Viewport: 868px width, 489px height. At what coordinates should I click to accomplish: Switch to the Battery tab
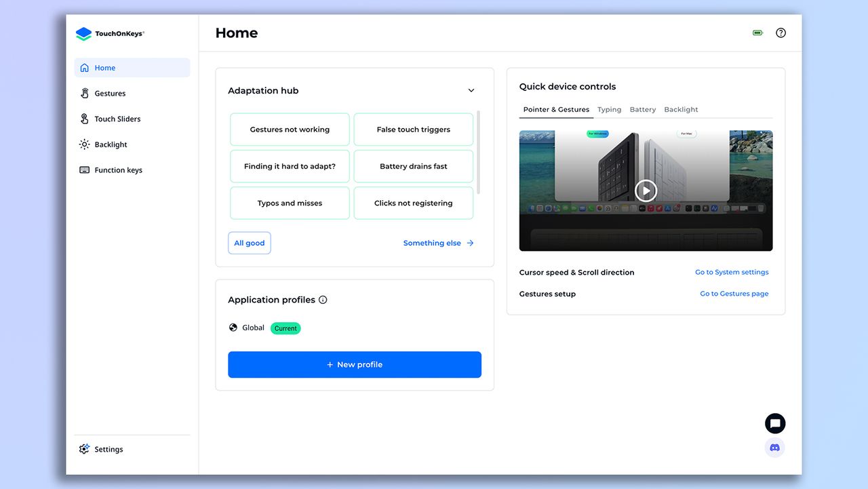(643, 109)
